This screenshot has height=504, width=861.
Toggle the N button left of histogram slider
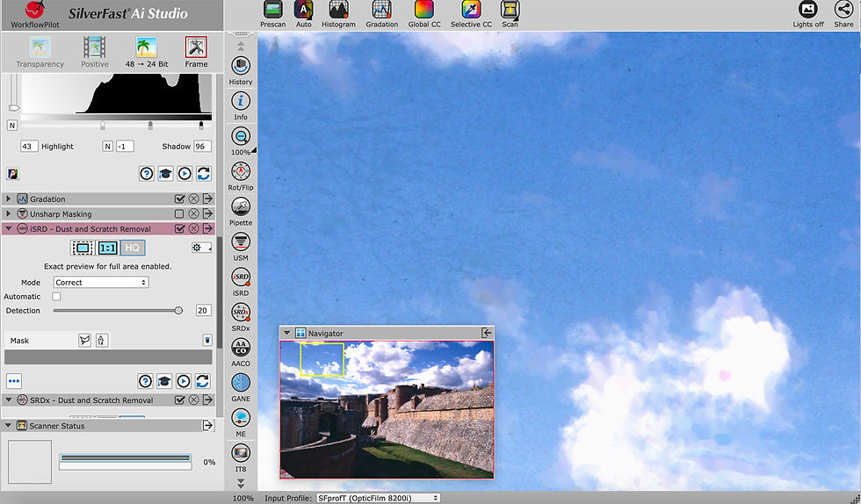coord(11,126)
